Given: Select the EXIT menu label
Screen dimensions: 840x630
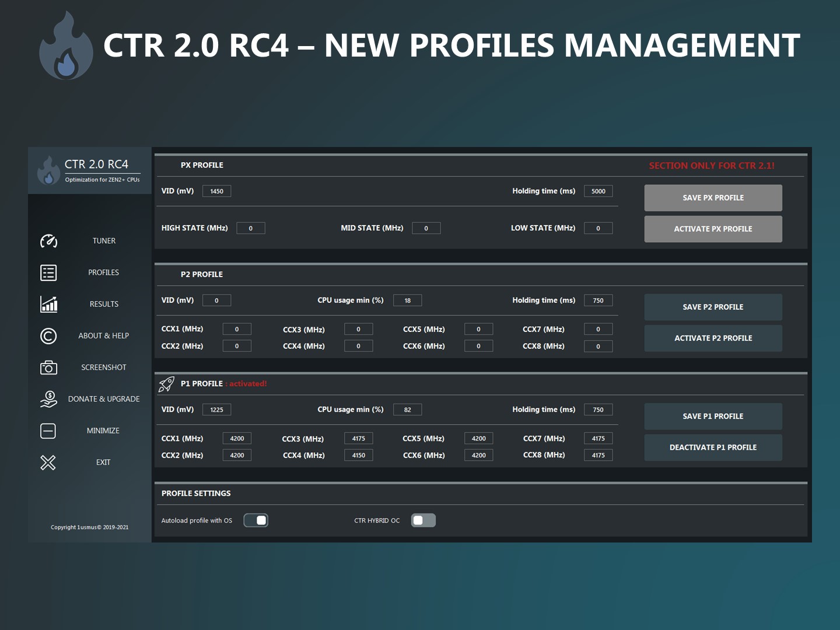Looking at the screenshot, I should (103, 462).
